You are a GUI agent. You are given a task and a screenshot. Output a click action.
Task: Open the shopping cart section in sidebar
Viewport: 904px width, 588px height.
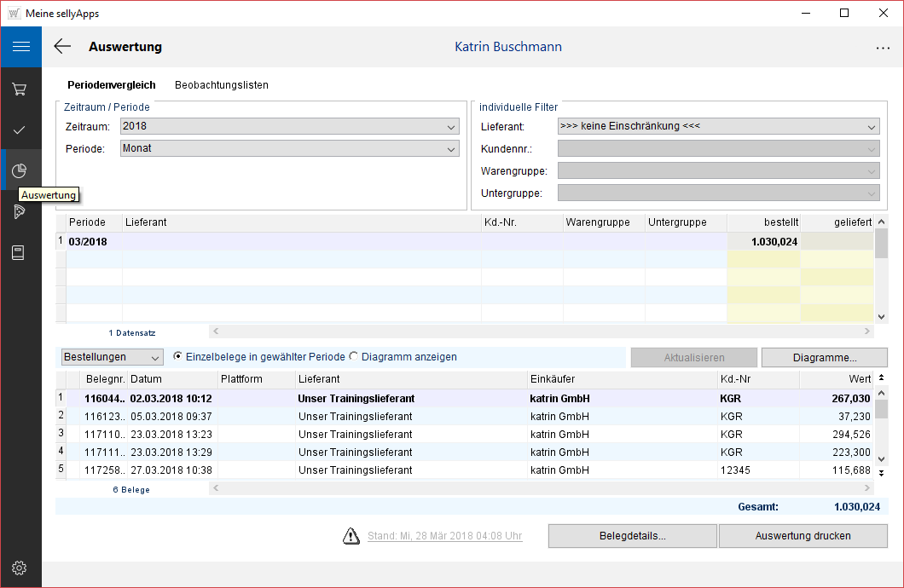(x=20, y=89)
